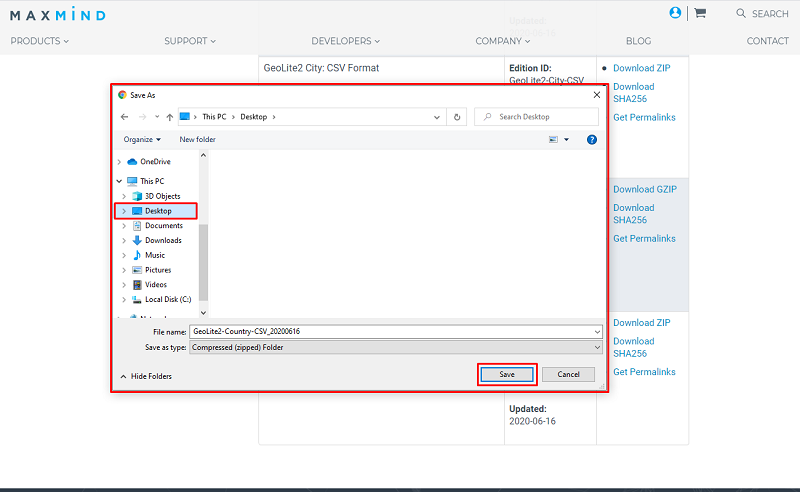Open the shopping cart icon
The width and height of the screenshot is (800, 492).
[x=700, y=13]
